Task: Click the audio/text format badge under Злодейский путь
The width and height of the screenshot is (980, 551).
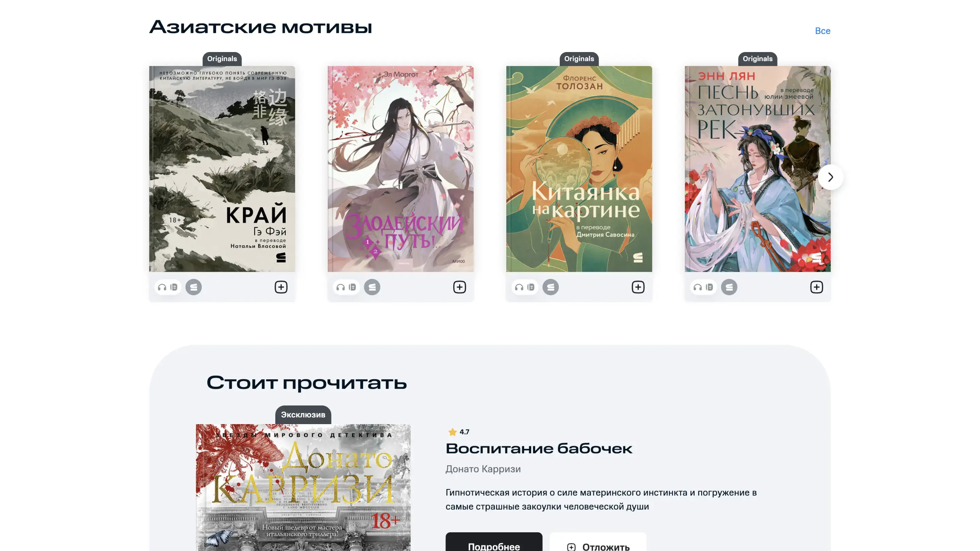Action: 346,287
